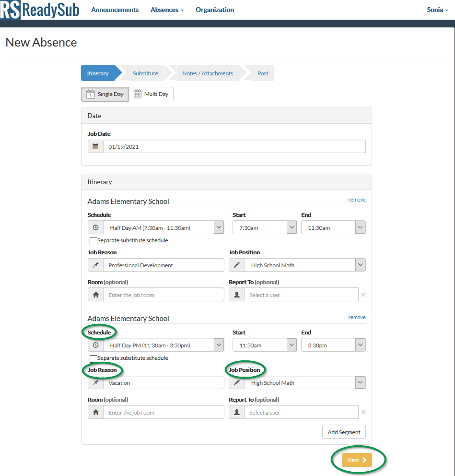Click the Vacation job reason field

(163, 382)
